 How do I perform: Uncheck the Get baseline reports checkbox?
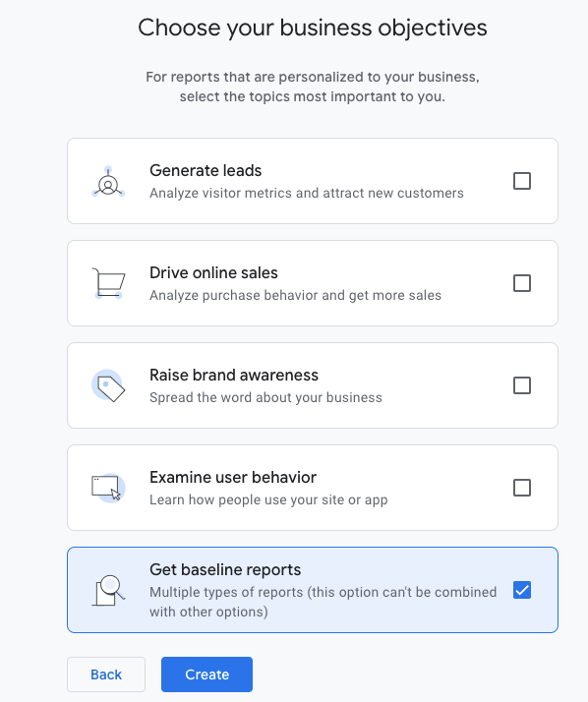pos(522,590)
